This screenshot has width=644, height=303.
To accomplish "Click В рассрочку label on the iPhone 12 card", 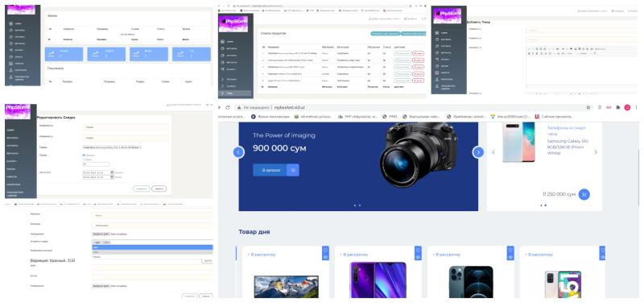I will (x=447, y=255).
